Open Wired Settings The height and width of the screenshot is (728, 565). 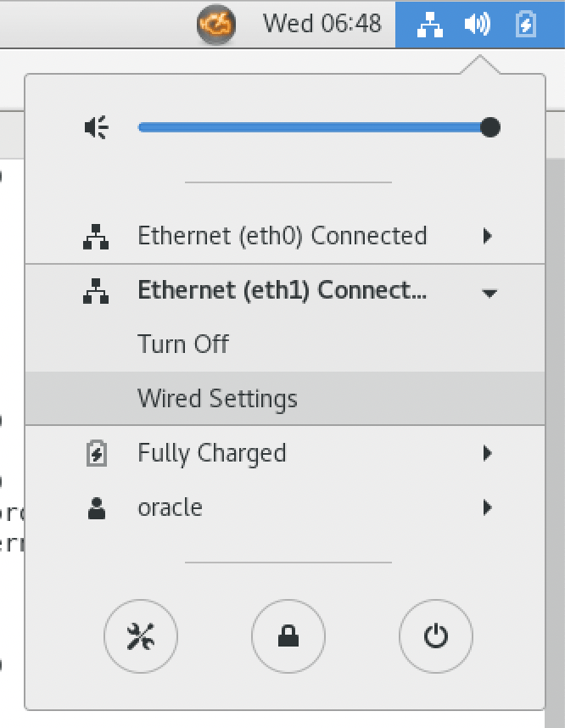point(285,398)
